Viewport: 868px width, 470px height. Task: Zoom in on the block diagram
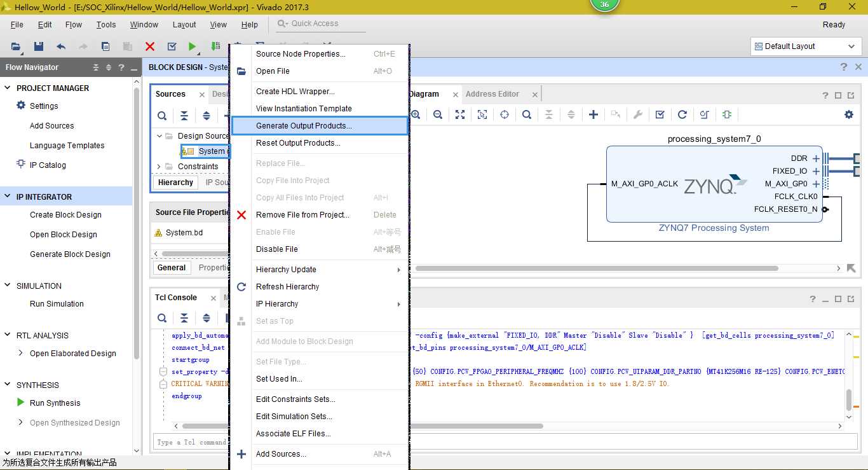416,114
